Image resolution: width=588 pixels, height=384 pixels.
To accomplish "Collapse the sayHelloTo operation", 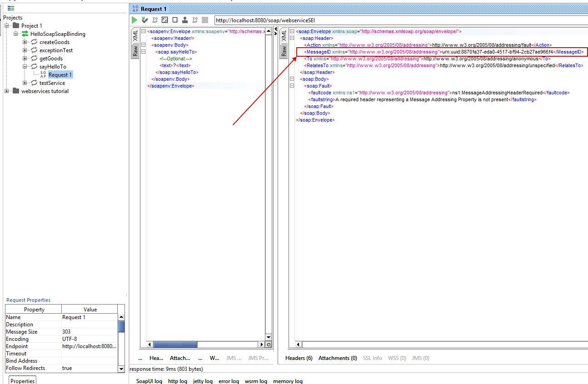I will (25, 66).
